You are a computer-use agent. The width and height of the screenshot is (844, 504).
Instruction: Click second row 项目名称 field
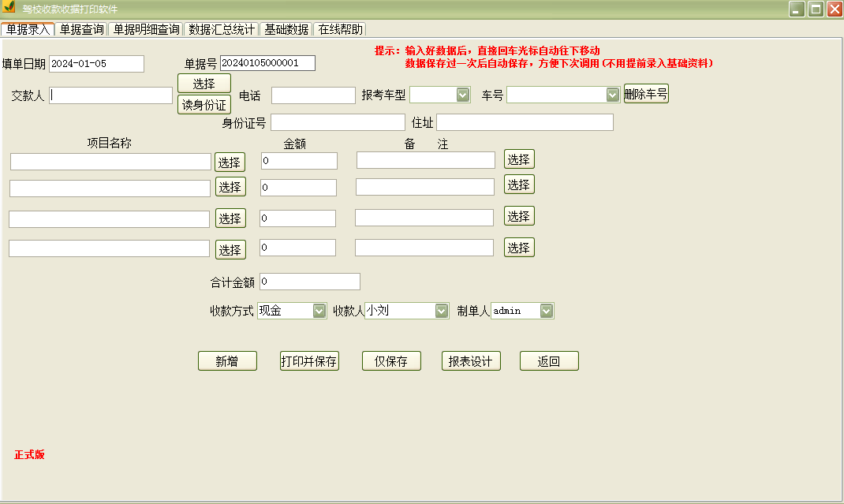(110, 189)
